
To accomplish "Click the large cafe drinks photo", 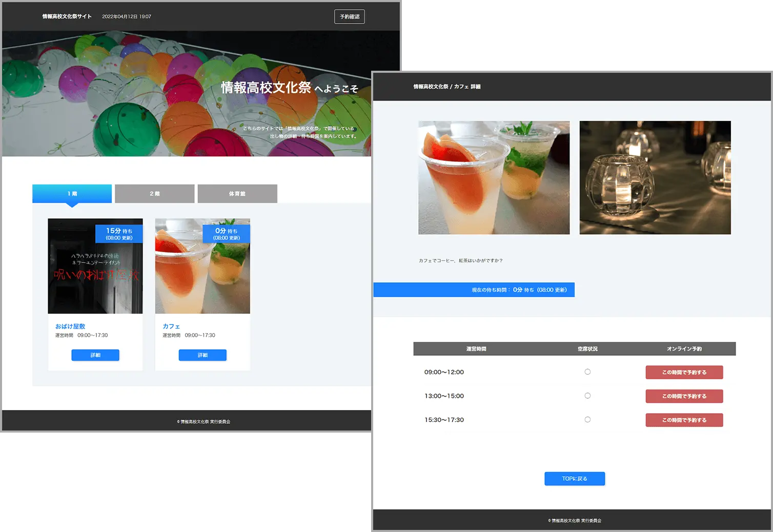I will [494, 178].
